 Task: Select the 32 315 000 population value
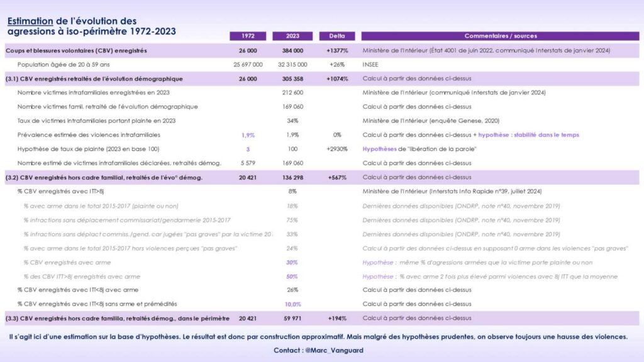click(x=292, y=65)
